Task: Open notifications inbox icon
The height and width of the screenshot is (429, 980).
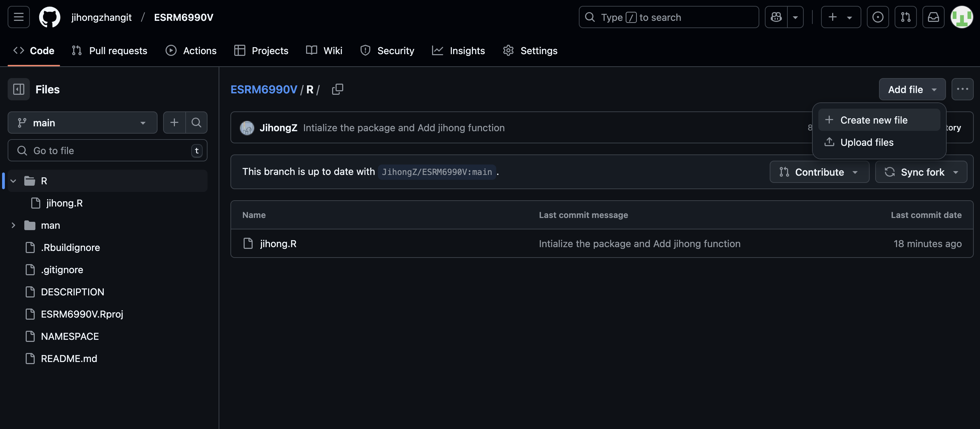Action: pyautogui.click(x=933, y=17)
